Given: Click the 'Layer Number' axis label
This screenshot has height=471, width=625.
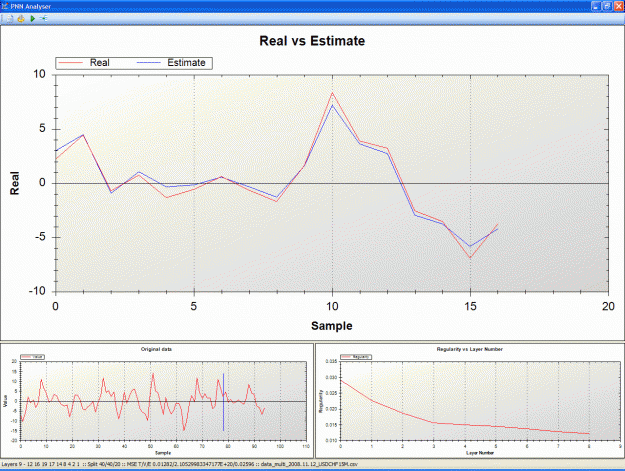Looking at the screenshot, I should pyautogui.click(x=480, y=453).
